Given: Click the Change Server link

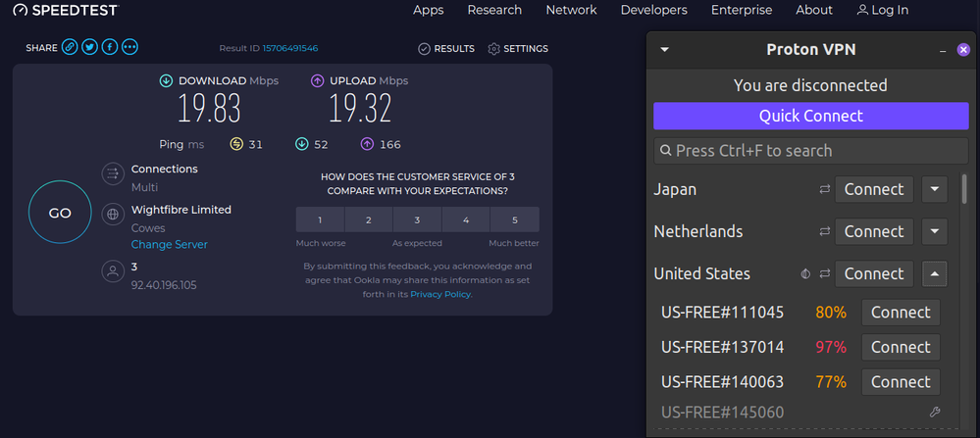Looking at the screenshot, I should tap(170, 244).
